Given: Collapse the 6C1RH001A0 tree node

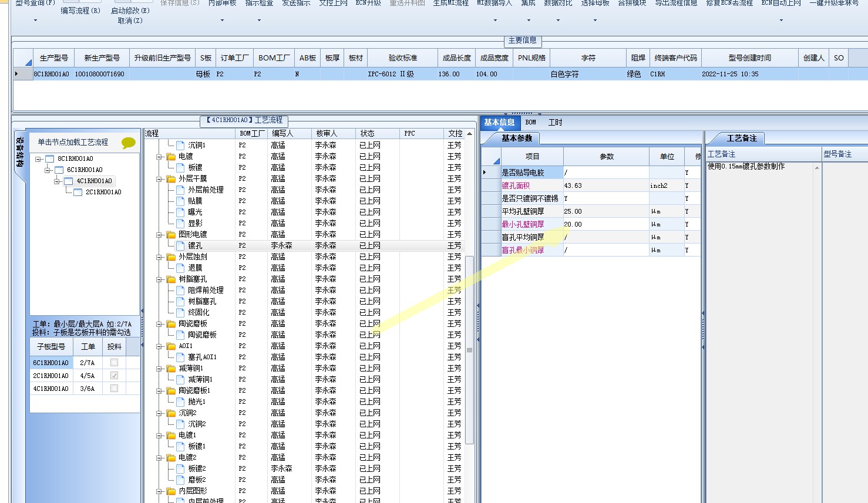Looking at the screenshot, I should click(x=48, y=170).
